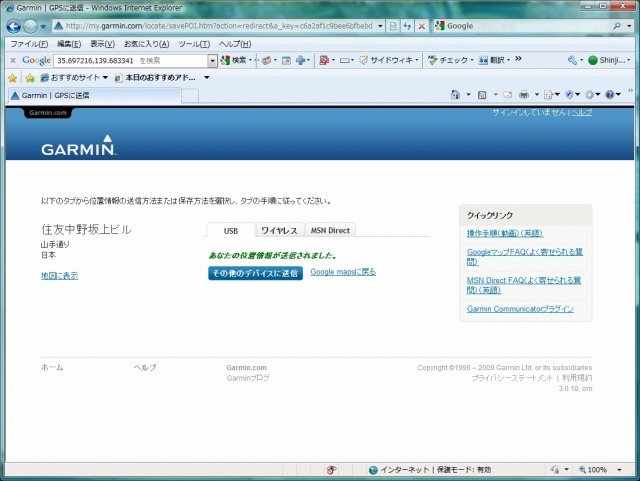This screenshot has width=640, height=481.
Task: Click the blue Help question icon
Action: (610, 95)
